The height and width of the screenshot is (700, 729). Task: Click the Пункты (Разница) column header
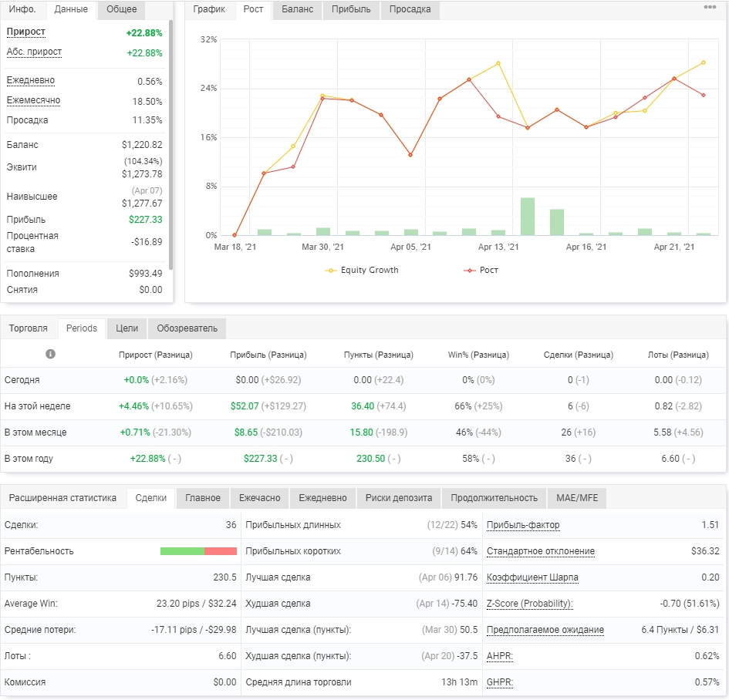click(x=379, y=355)
